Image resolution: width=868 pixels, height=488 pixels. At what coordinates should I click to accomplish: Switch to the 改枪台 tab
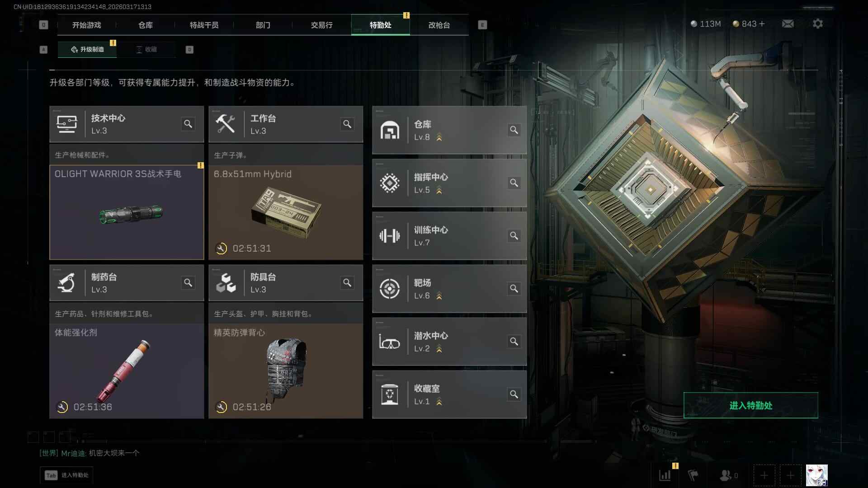[439, 25]
